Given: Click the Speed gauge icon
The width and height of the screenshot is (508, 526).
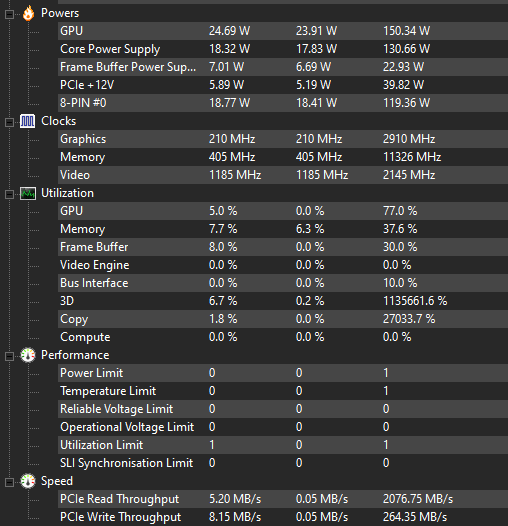Looking at the screenshot, I should (x=28, y=481).
